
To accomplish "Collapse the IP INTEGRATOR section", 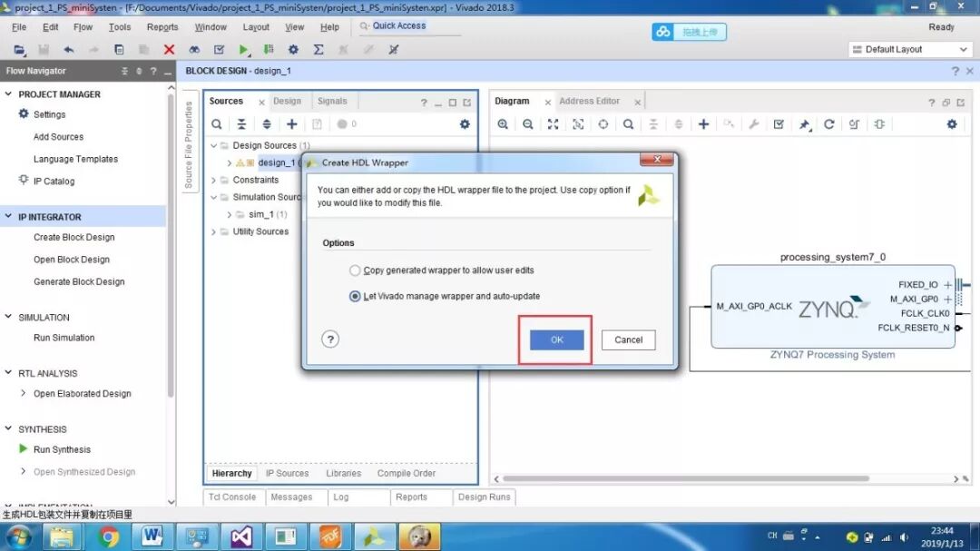I will (8, 216).
